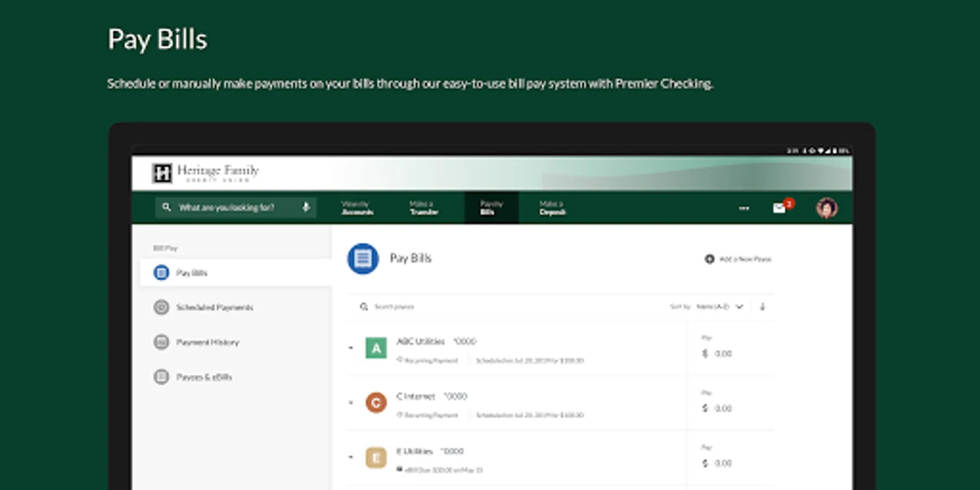Click the plus icon next to Add a New Payee
The image size is (980, 490).
pos(709,259)
